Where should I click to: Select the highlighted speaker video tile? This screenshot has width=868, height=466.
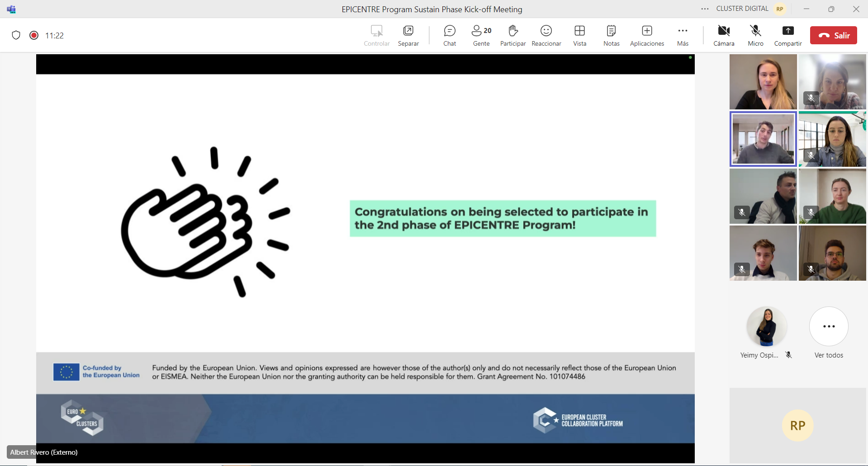pos(763,139)
